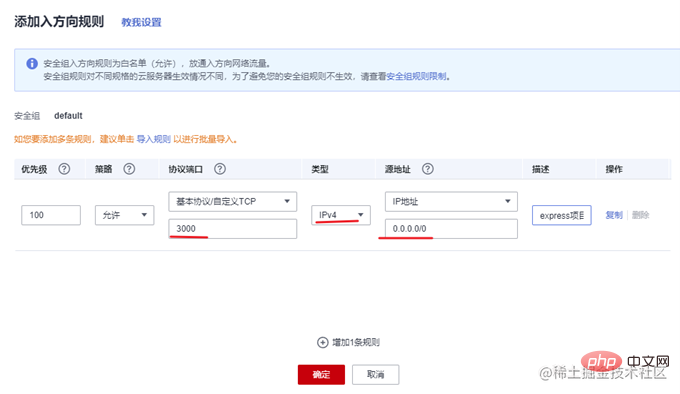This screenshot has width=680, height=394.
Task: Focus the priority field showing 100
Action: pyautogui.click(x=51, y=215)
